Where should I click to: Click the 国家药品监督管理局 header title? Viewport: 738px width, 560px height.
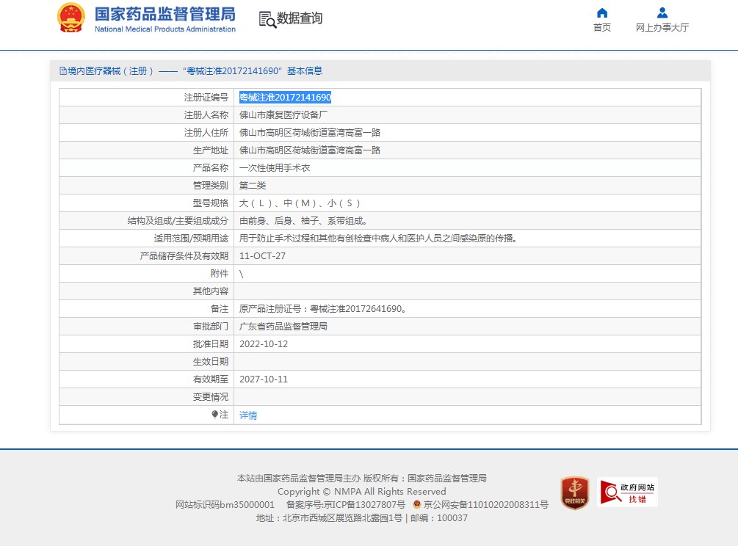click(x=164, y=14)
